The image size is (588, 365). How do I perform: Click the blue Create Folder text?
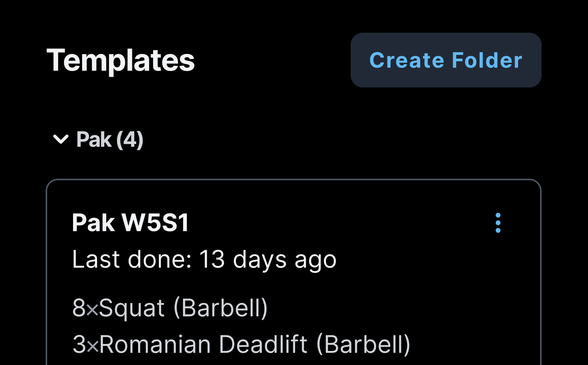pos(446,60)
